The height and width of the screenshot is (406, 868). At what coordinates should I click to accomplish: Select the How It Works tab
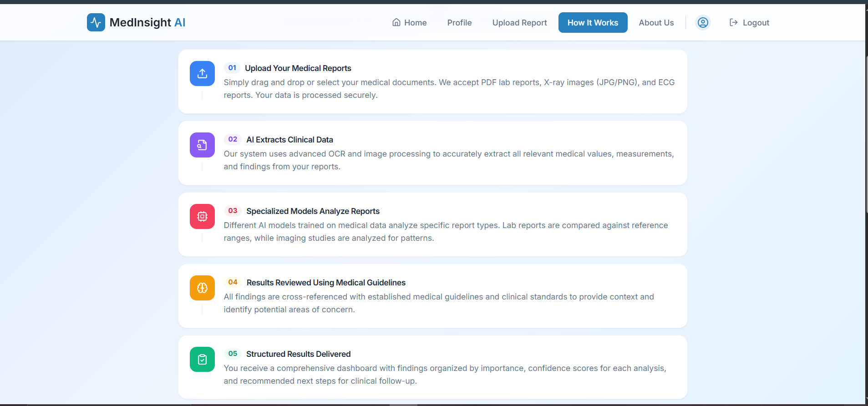[x=593, y=23]
